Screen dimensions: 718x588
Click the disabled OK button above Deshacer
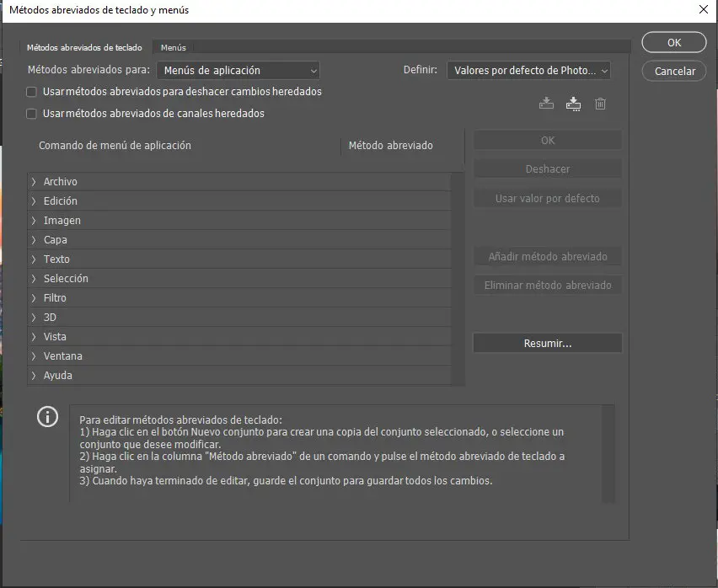point(548,141)
